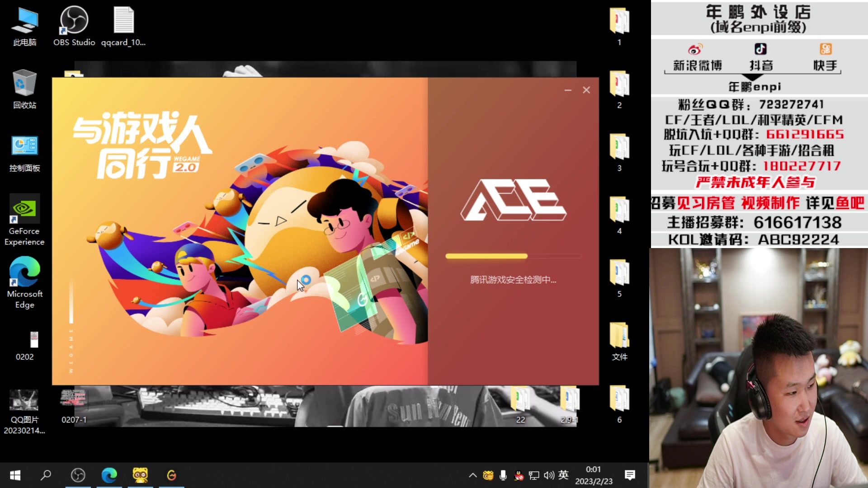
Task: Open the Windows notification center
Action: click(x=630, y=475)
